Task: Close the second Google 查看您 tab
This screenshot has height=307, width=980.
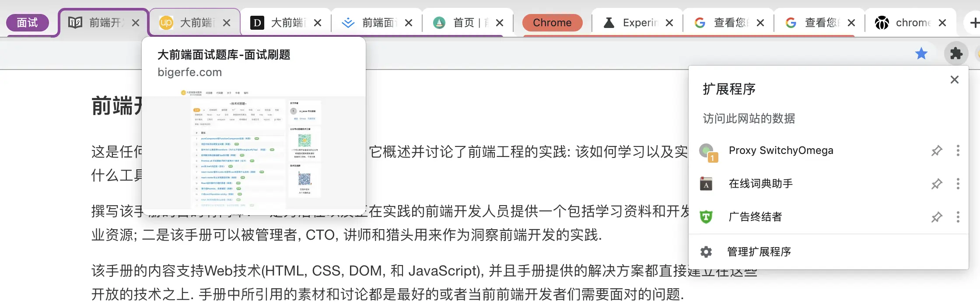Action: click(851, 23)
